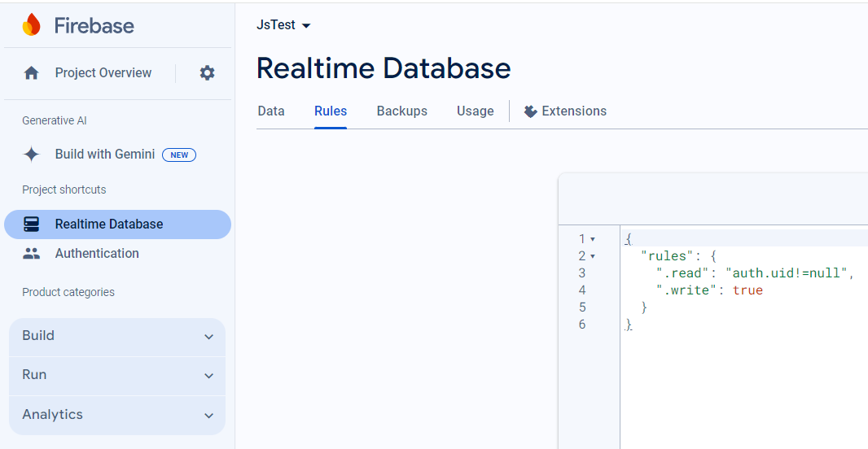
Task: Open the JsTest project selector dropdown
Action: tap(283, 25)
